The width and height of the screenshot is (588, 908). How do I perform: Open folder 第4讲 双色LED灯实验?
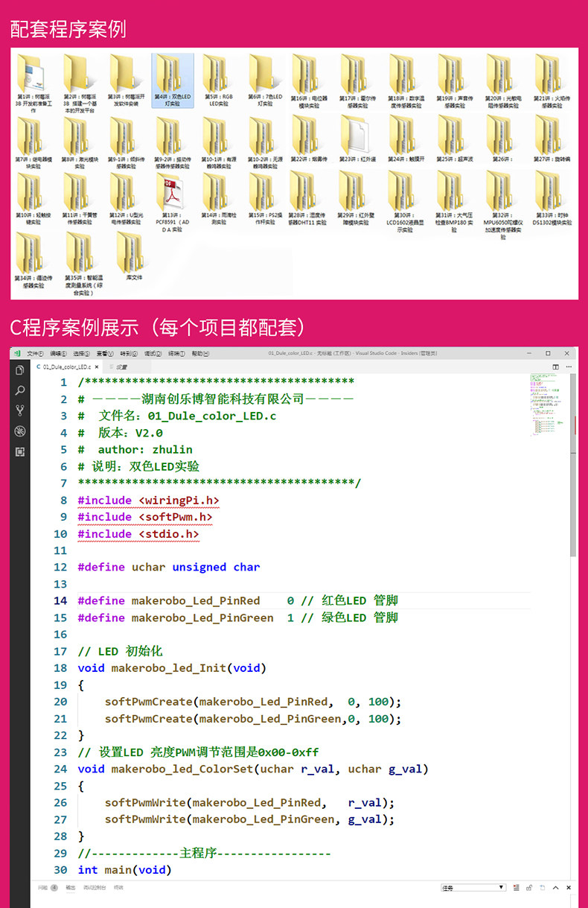[173, 80]
